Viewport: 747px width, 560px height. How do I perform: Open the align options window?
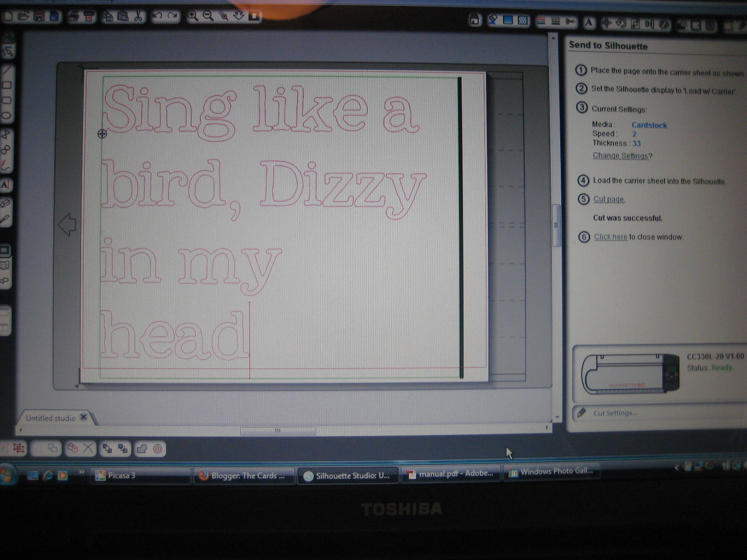coord(650,24)
